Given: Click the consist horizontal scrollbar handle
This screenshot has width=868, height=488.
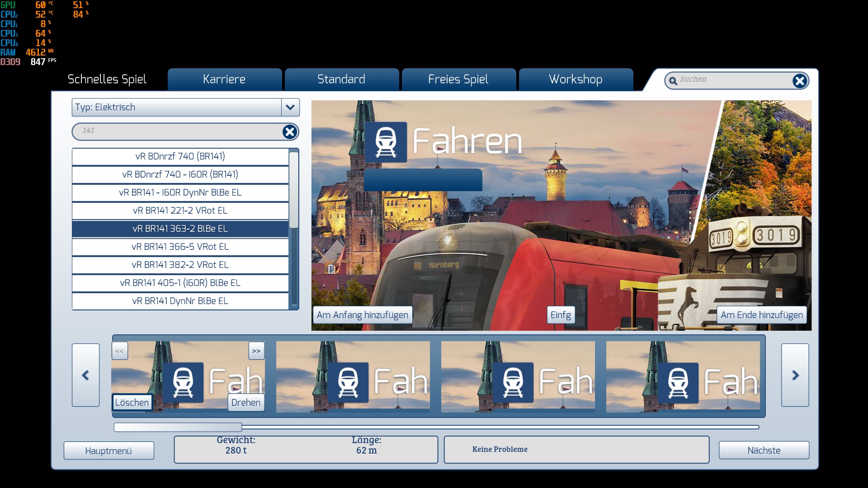Looking at the screenshot, I should coord(178,427).
